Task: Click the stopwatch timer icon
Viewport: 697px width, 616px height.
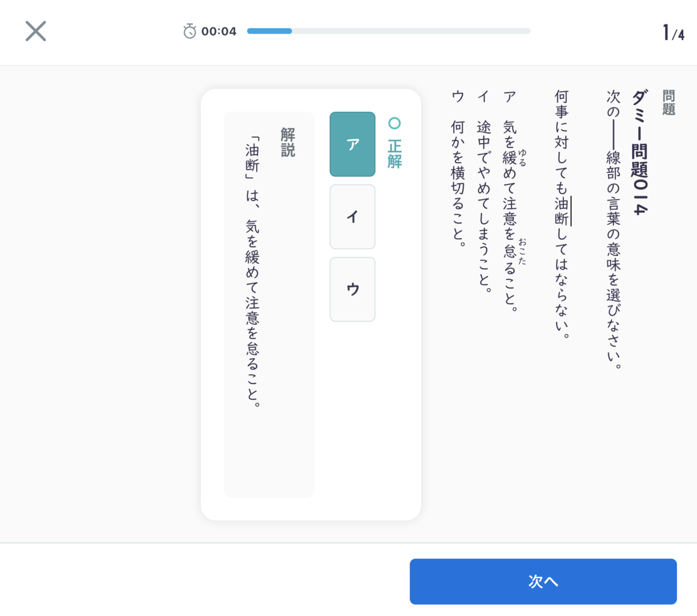Action: point(189,31)
